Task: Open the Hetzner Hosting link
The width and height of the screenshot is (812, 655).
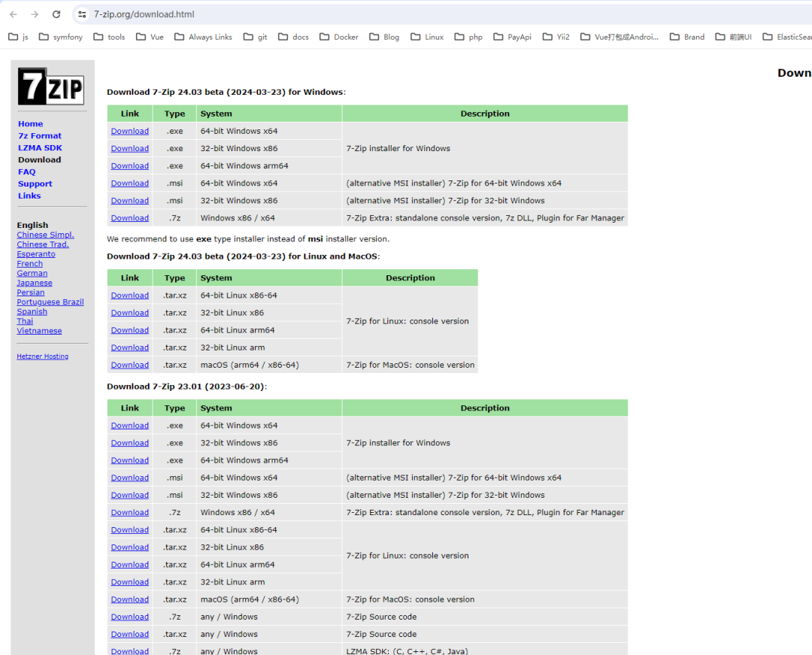Action: click(42, 356)
